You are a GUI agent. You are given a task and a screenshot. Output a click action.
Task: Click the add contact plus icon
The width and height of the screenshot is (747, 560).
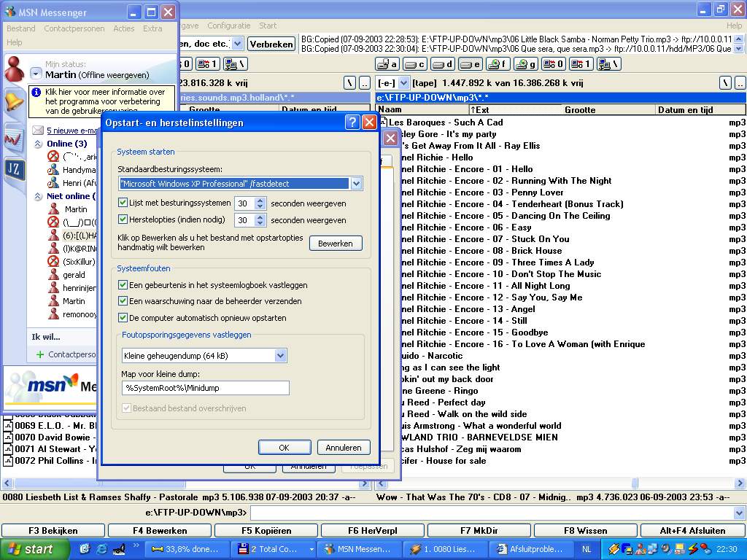coord(40,355)
